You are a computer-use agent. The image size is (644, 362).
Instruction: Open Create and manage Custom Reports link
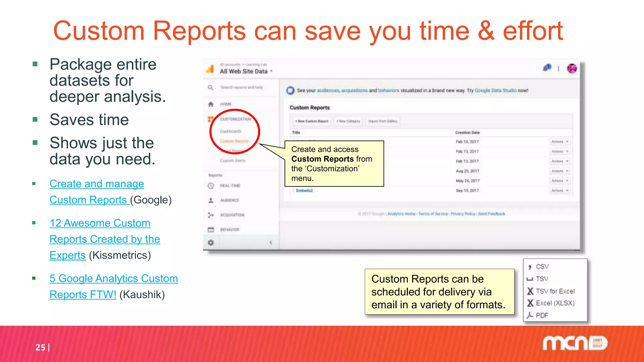[x=97, y=192]
